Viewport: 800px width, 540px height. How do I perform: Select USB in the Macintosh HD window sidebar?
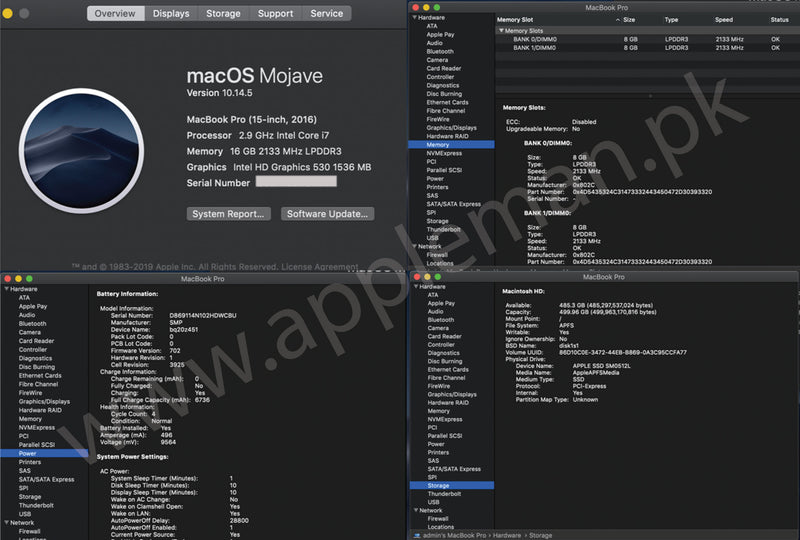(433, 502)
